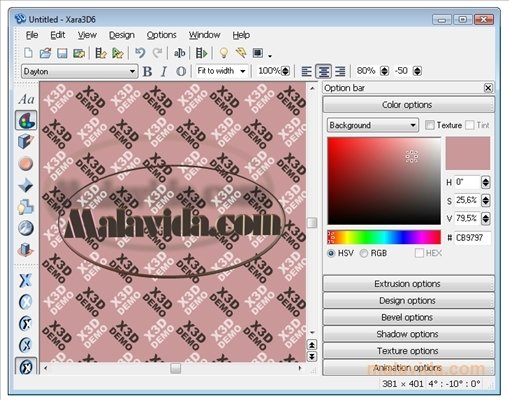Image resolution: width=509 pixels, height=400 pixels.
Task: Open the Fit to width dropdown
Action: pyautogui.click(x=221, y=71)
